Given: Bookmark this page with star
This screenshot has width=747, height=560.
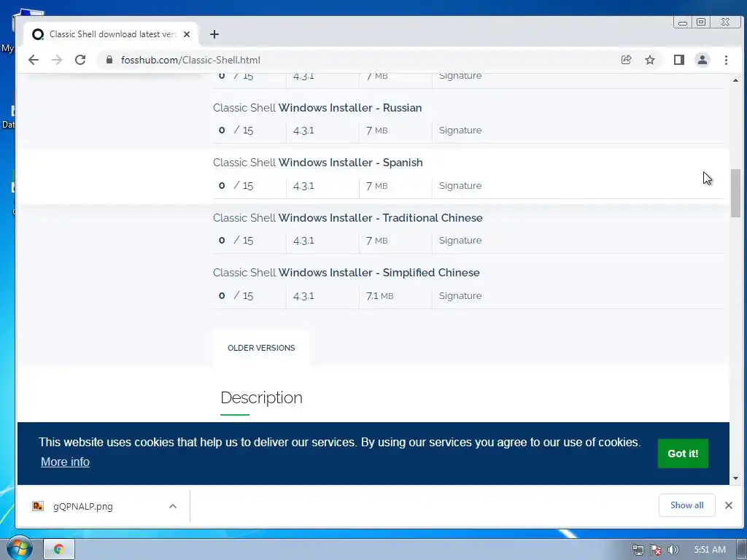Looking at the screenshot, I should pos(650,60).
